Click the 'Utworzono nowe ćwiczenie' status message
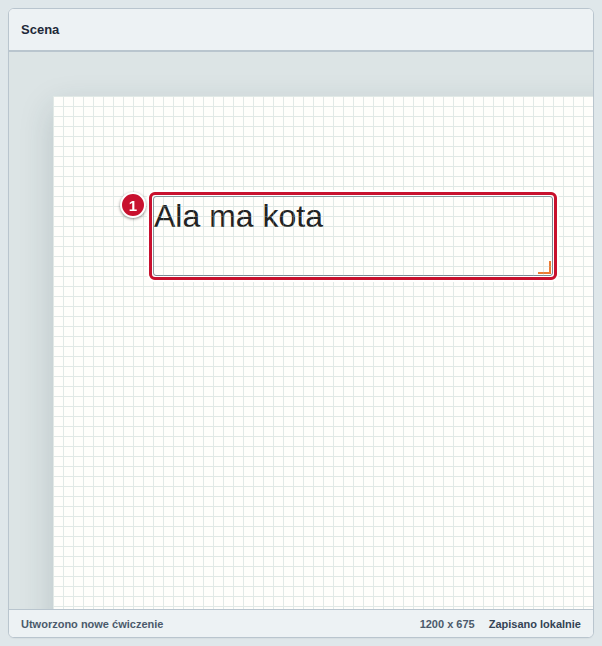This screenshot has height=646, width=602. pos(92,624)
